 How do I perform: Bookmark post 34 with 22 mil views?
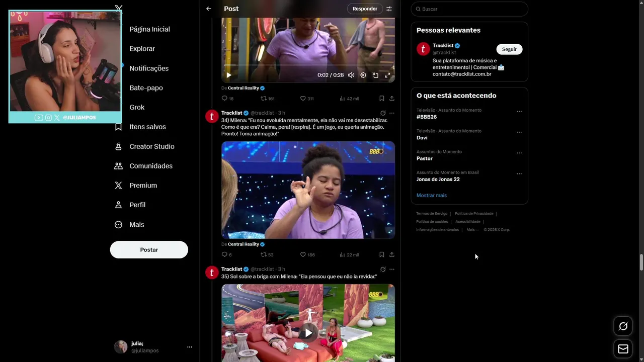coord(382,255)
